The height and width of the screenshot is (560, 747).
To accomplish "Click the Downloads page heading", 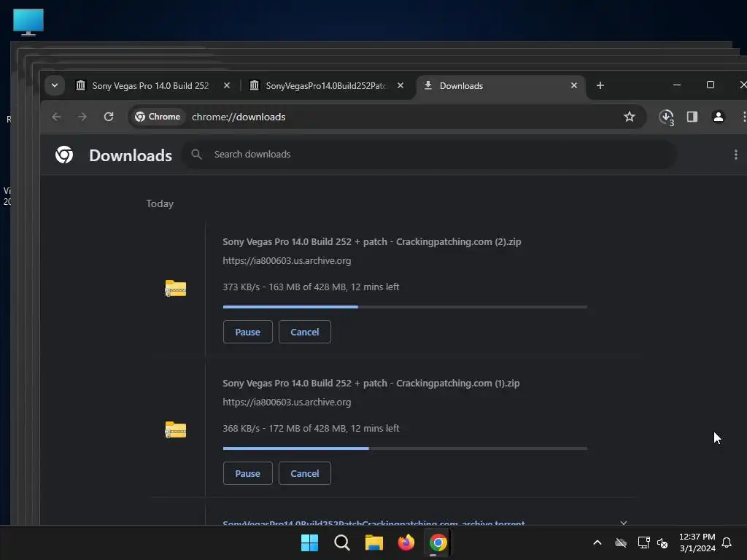I will pyautogui.click(x=131, y=155).
